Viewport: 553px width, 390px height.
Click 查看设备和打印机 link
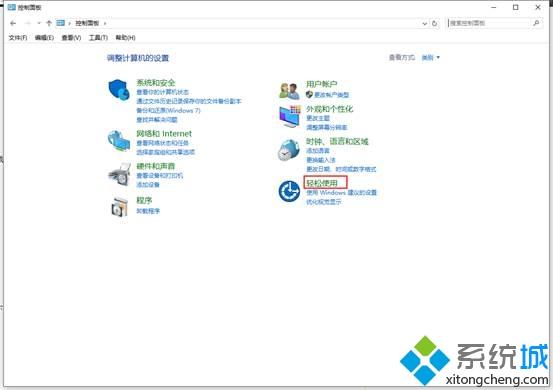pyautogui.click(x=159, y=176)
